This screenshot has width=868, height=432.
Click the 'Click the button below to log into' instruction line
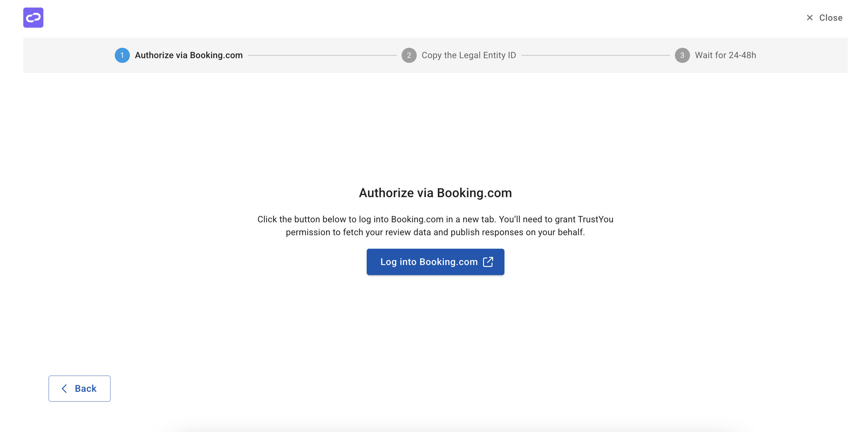[435, 219]
